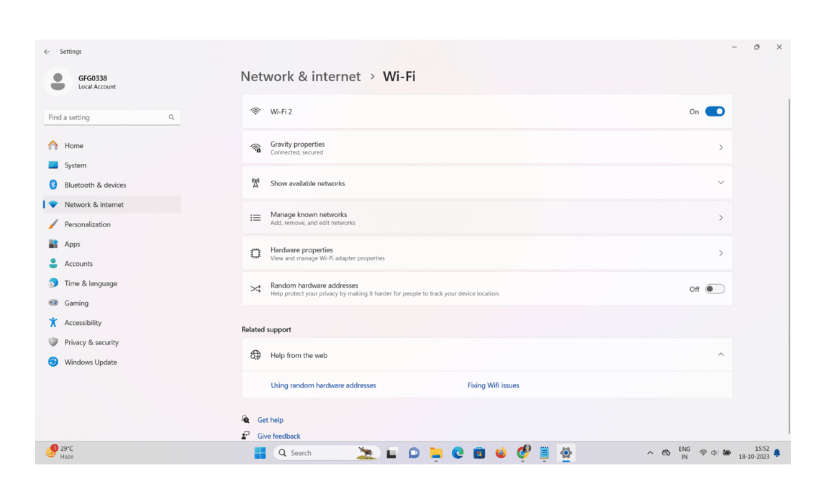Collapse the Help from the web section
This screenshot has width=826, height=504.
(721, 354)
